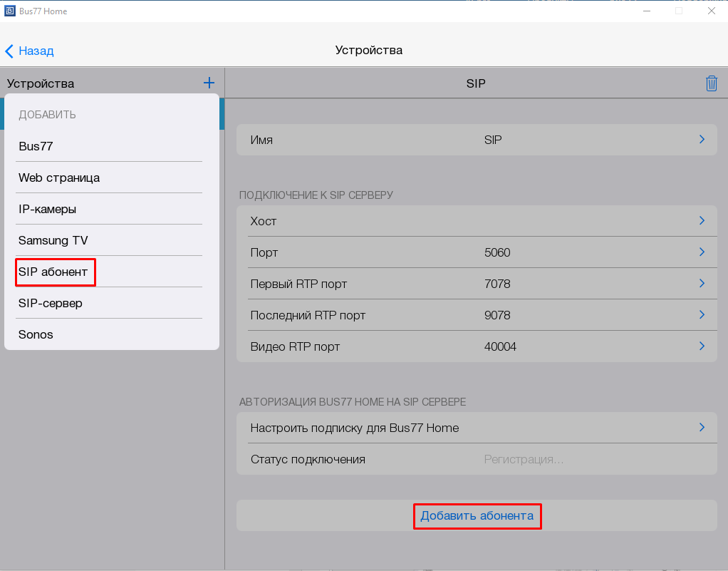Click the Статус подключения row
The height and width of the screenshot is (571, 728).
pos(476,459)
